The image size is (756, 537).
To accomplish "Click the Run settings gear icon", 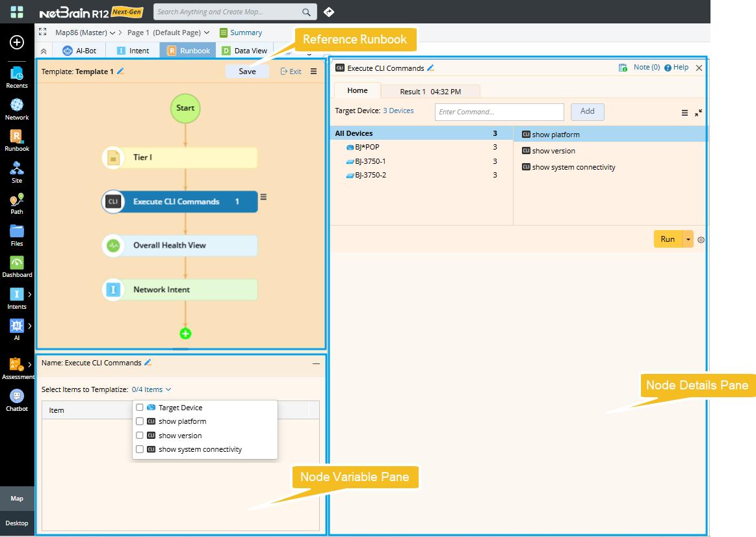I will pos(701,240).
